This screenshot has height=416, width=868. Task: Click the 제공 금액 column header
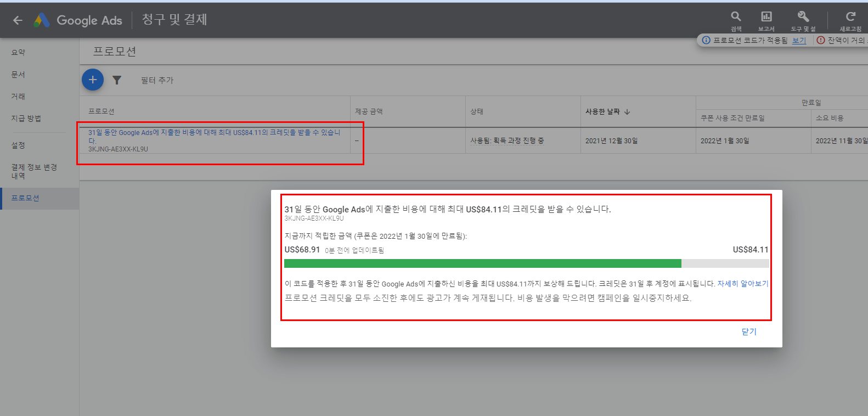369,111
